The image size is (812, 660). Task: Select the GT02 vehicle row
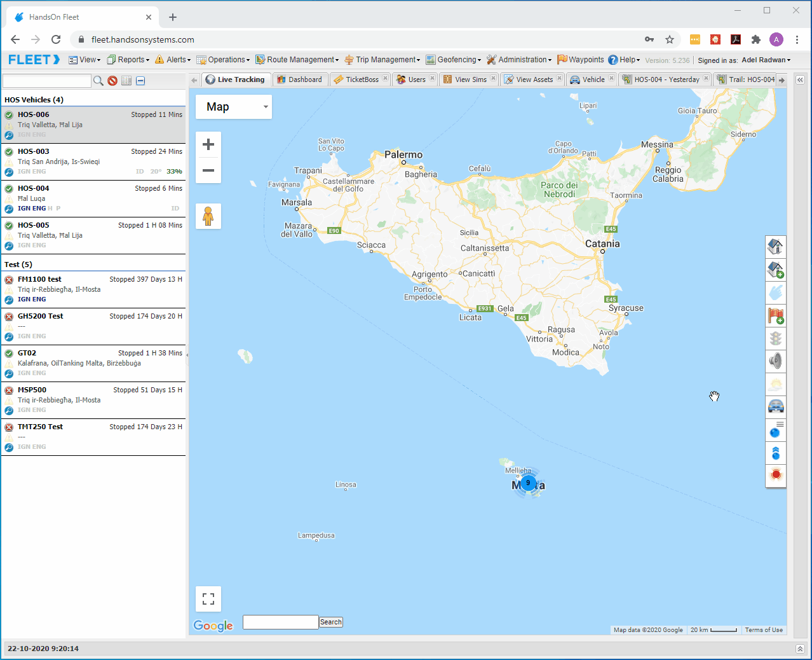pyautogui.click(x=93, y=363)
